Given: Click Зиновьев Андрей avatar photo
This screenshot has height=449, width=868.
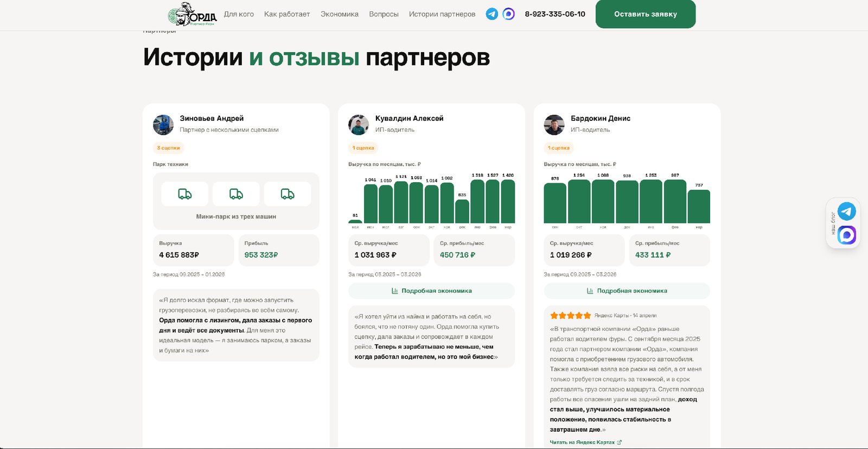Looking at the screenshot, I should point(163,125).
